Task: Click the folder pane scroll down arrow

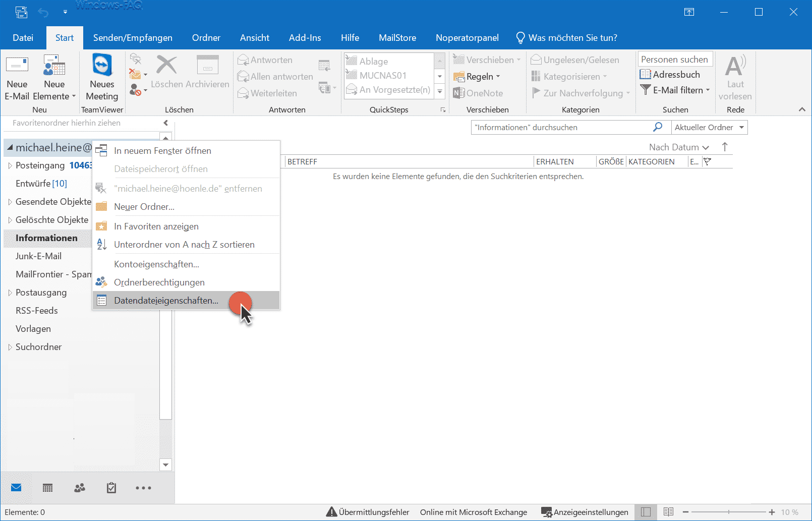Action: [165, 465]
